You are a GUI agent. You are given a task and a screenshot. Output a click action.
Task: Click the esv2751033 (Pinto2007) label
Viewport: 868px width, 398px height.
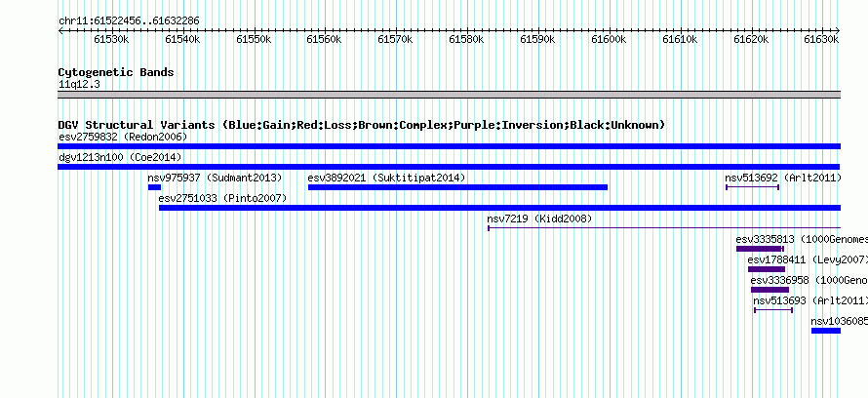click(222, 198)
